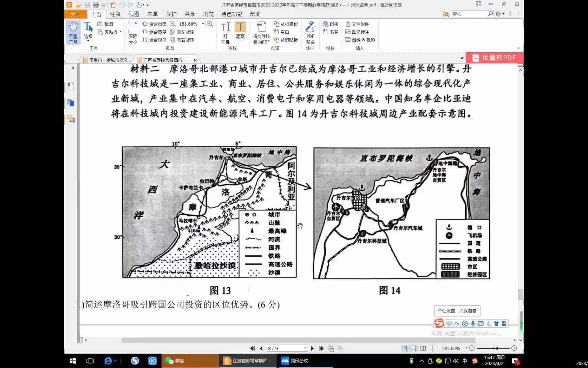Open Customize Quick Access toolbar dropdown

click(x=148, y=5)
